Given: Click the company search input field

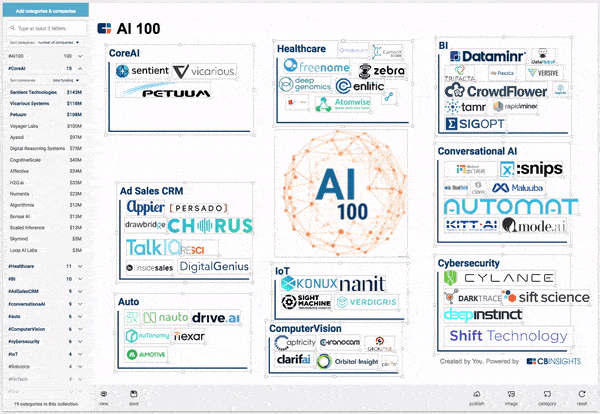Looking at the screenshot, I should click(x=48, y=29).
